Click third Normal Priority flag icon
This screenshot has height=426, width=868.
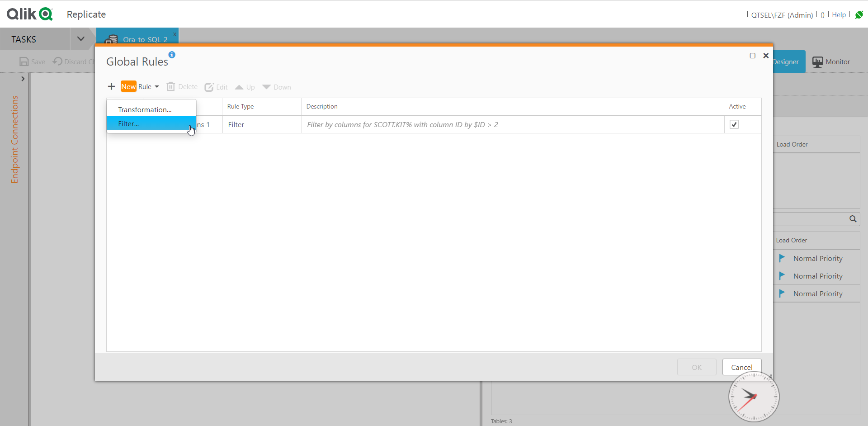click(782, 293)
